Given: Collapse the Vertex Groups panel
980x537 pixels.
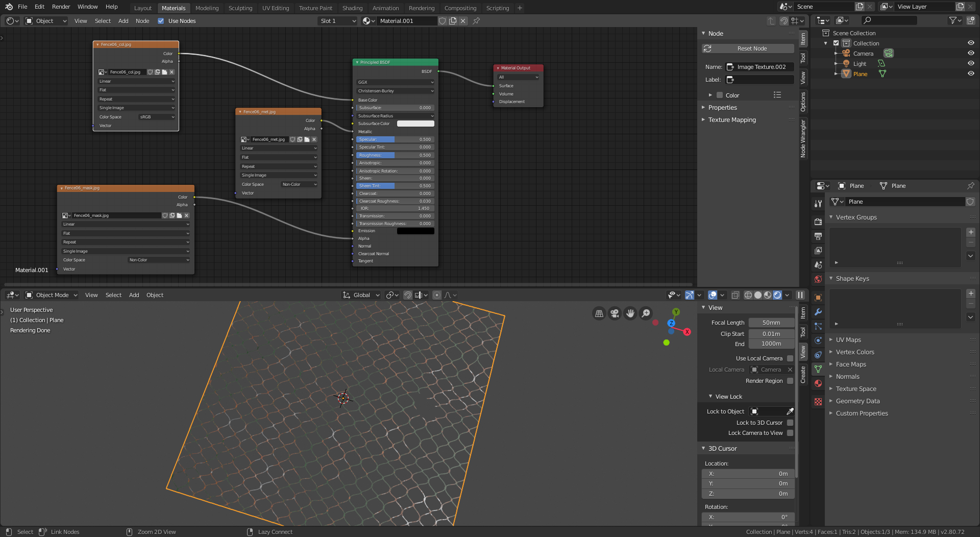Looking at the screenshot, I should (856, 217).
